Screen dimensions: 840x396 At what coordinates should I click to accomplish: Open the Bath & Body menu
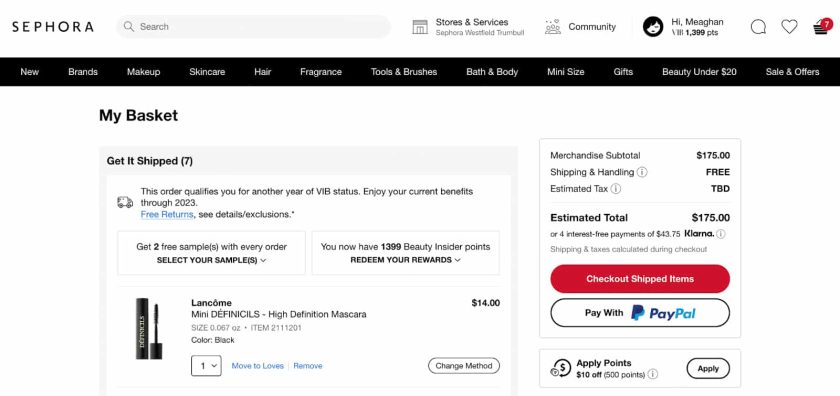(x=492, y=72)
